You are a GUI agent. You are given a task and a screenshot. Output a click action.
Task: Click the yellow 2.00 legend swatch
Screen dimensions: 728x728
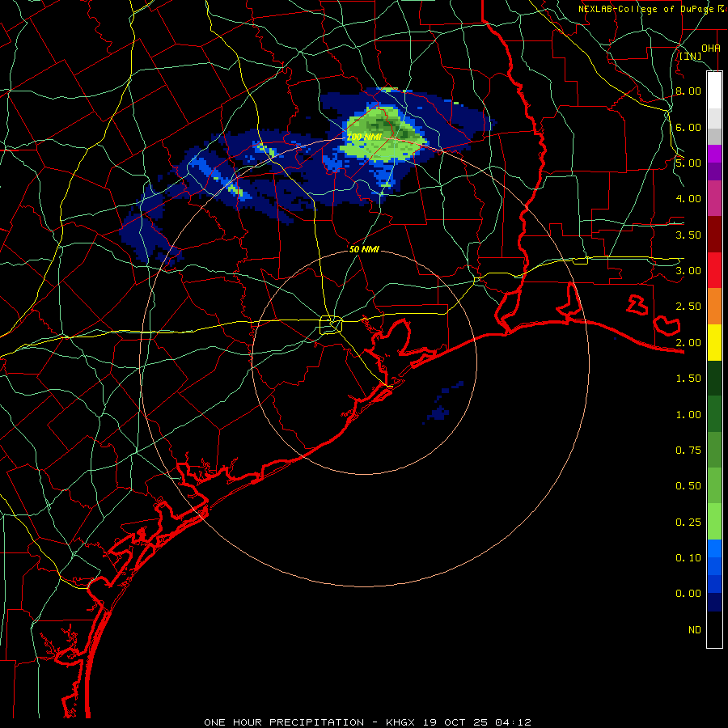tap(714, 342)
